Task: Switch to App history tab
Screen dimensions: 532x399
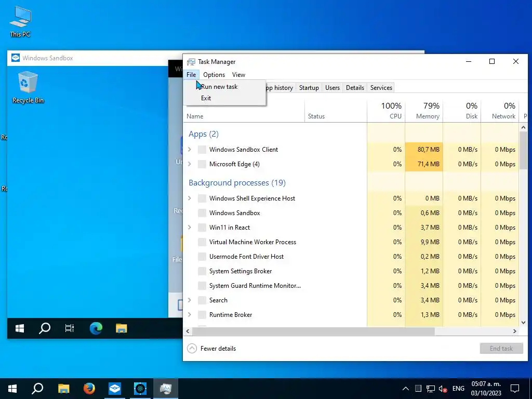Action: click(x=278, y=87)
